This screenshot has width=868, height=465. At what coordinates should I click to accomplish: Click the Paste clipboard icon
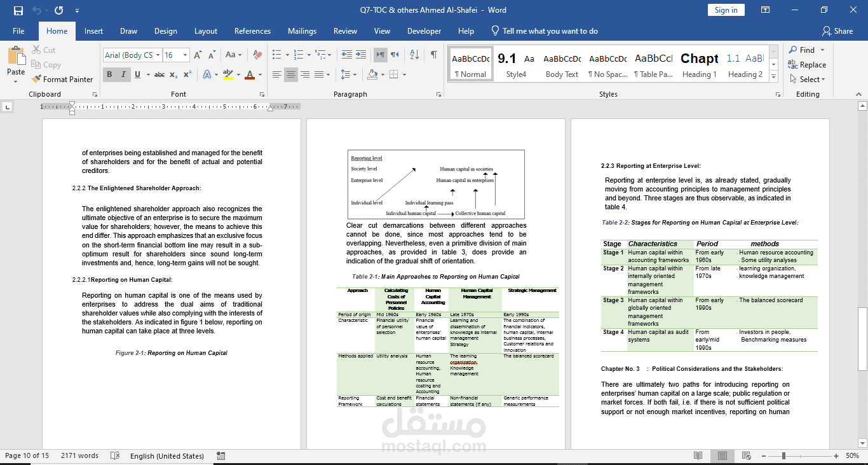pyautogui.click(x=16, y=55)
